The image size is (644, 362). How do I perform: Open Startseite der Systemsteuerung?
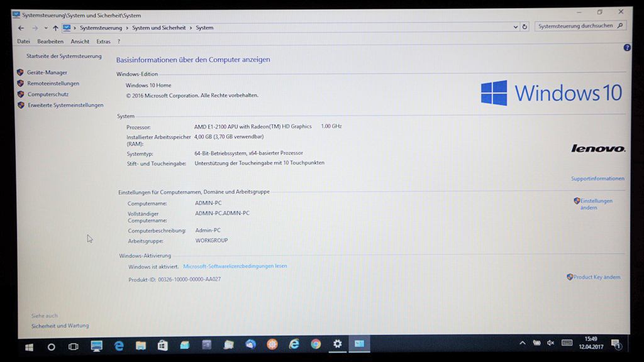[64, 56]
